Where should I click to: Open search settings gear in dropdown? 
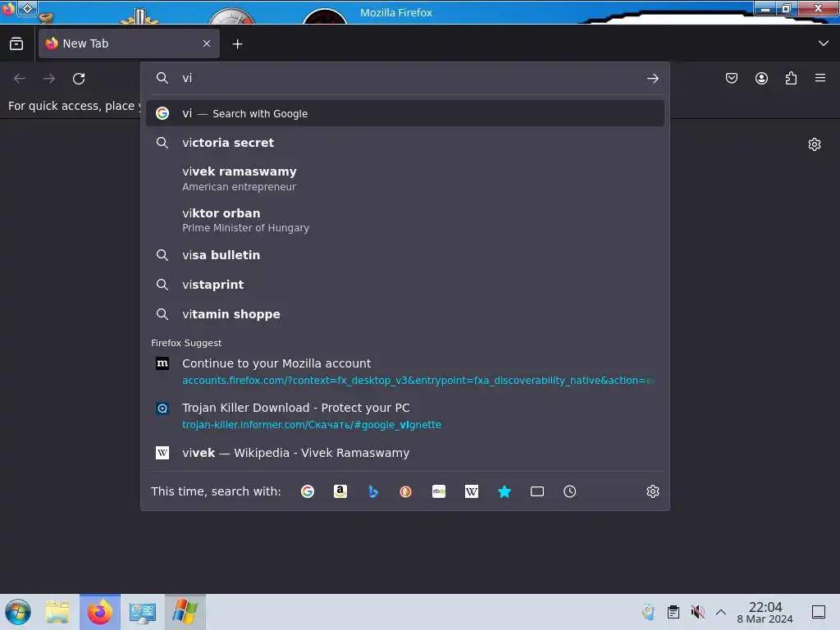click(x=652, y=491)
